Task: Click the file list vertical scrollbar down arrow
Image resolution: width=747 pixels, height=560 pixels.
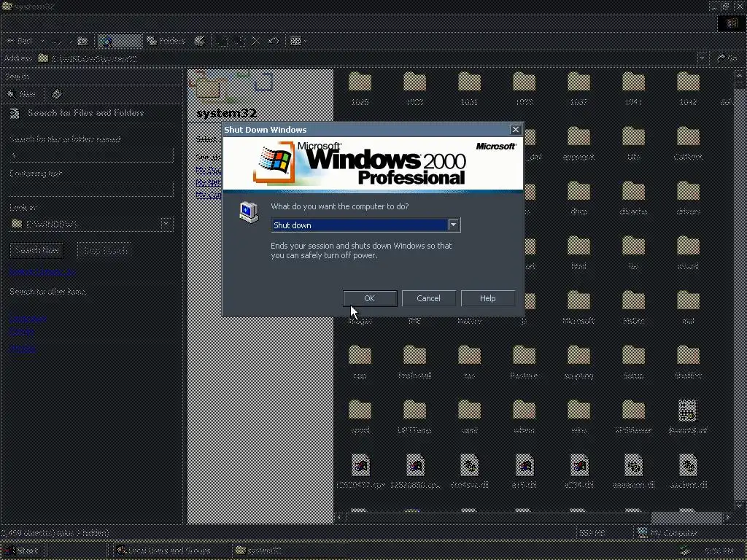Action: point(740,507)
